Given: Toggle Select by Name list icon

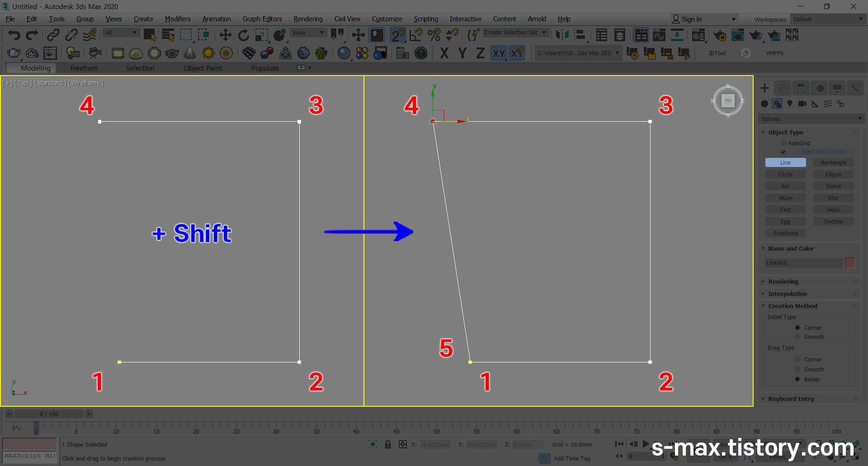Looking at the screenshot, I should click(168, 35).
